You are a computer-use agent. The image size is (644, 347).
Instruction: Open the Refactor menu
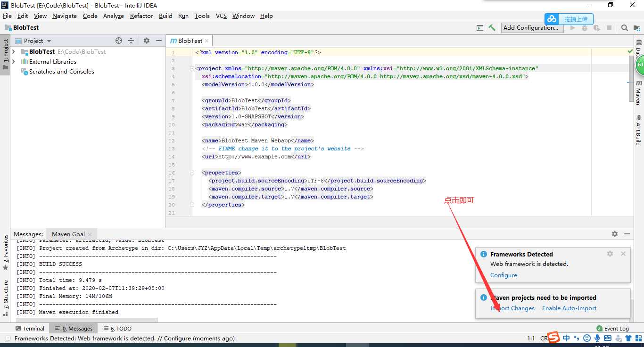point(141,16)
